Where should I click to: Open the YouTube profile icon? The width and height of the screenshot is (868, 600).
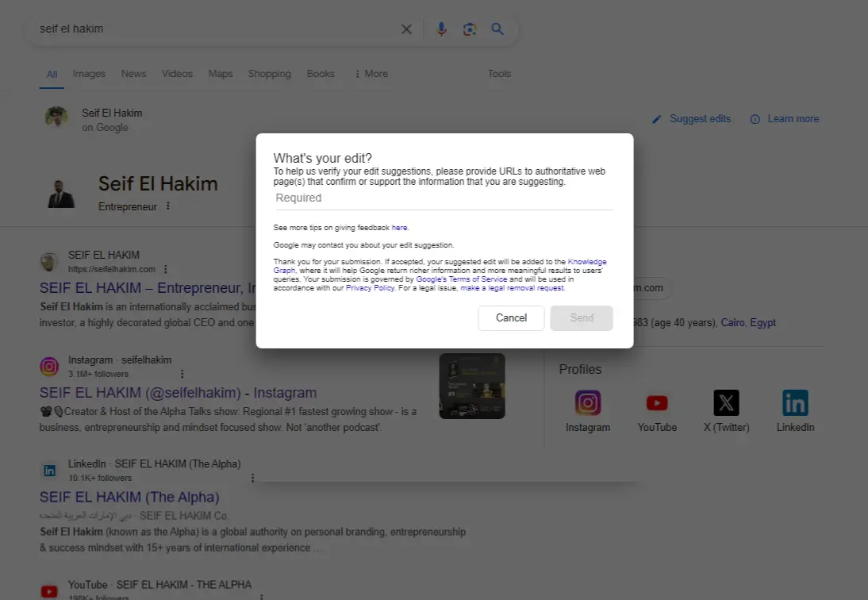pos(657,402)
